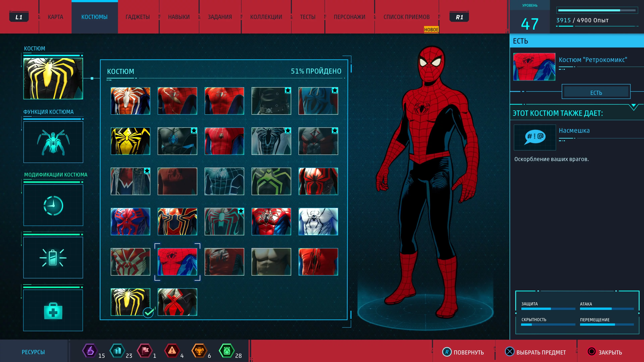The width and height of the screenshot is (644, 362).
Task: Choose the denim vest punk suit
Action: (x=130, y=181)
